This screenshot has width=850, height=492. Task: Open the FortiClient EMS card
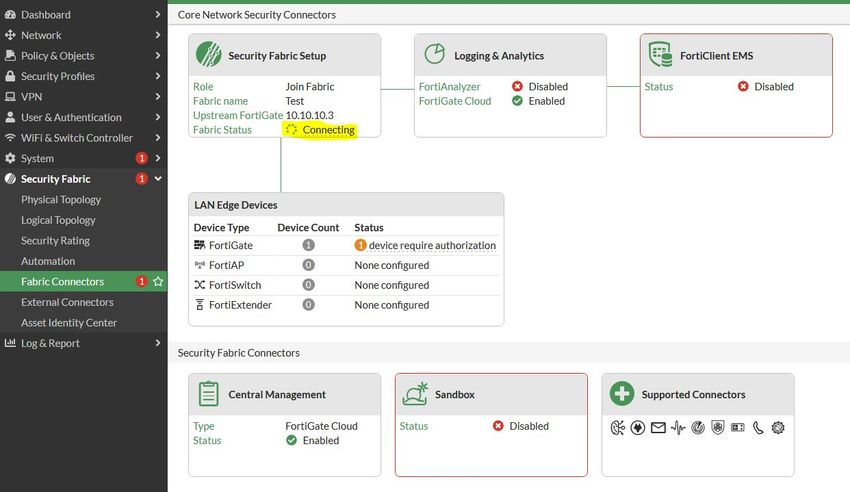[x=736, y=86]
